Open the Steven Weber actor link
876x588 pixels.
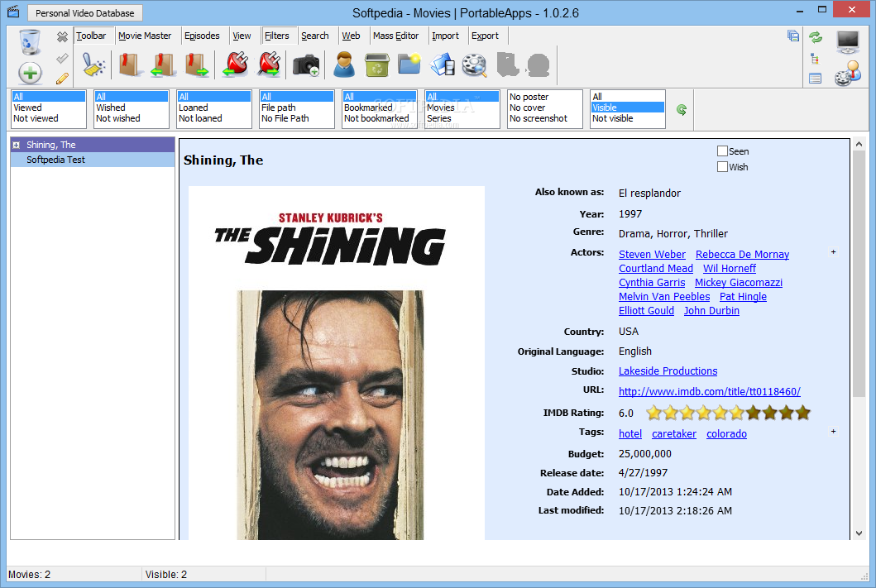pyautogui.click(x=652, y=254)
